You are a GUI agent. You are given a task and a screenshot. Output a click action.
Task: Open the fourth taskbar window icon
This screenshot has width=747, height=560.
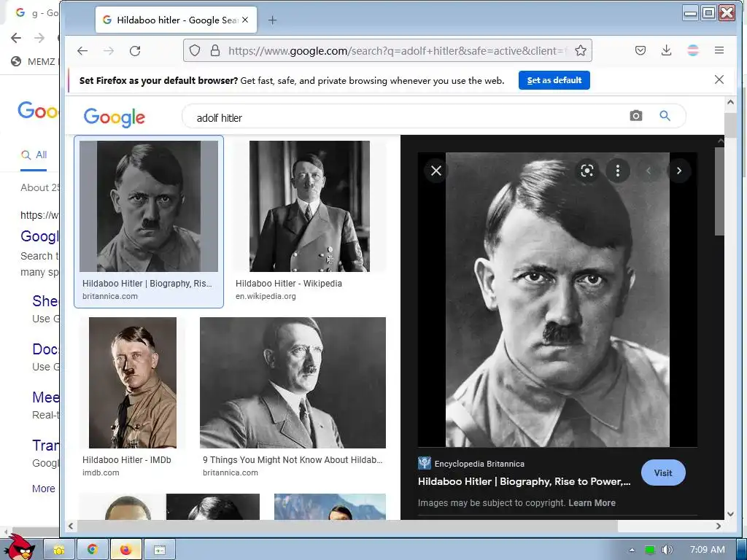coord(160,550)
